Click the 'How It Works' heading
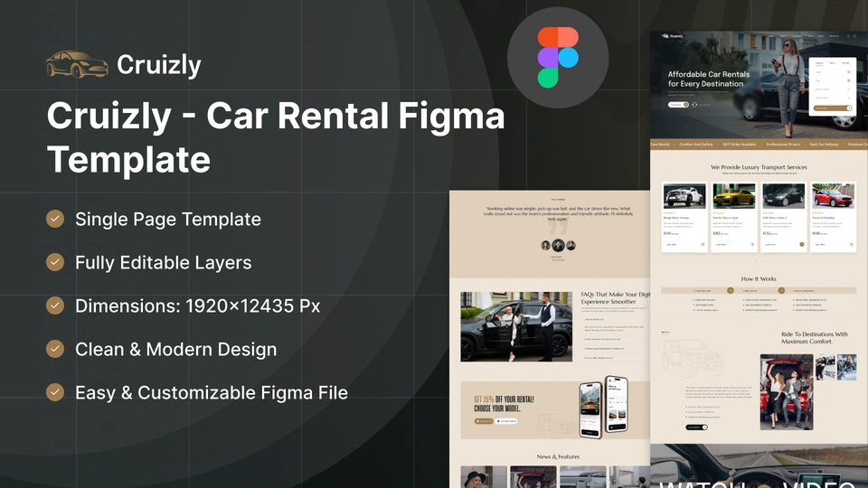868x488 pixels. pyautogui.click(x=759, y=279)
